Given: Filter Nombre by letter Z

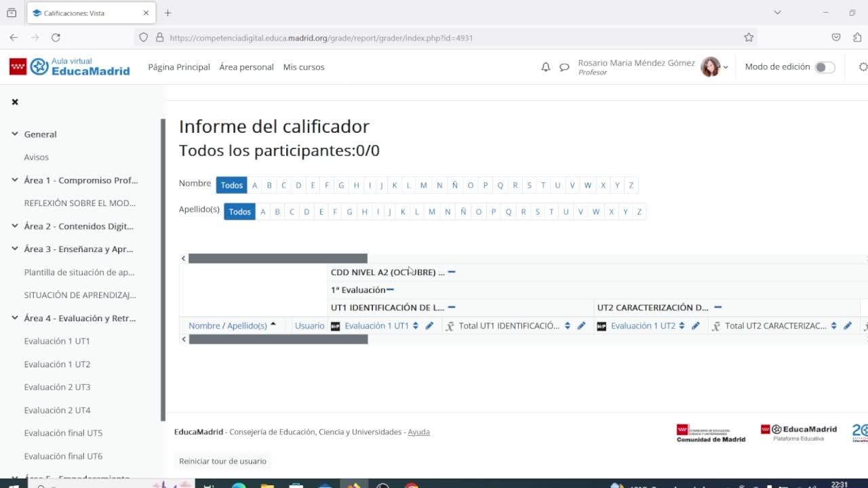Looking at the screenshot, I should click(x=631, y=185).
